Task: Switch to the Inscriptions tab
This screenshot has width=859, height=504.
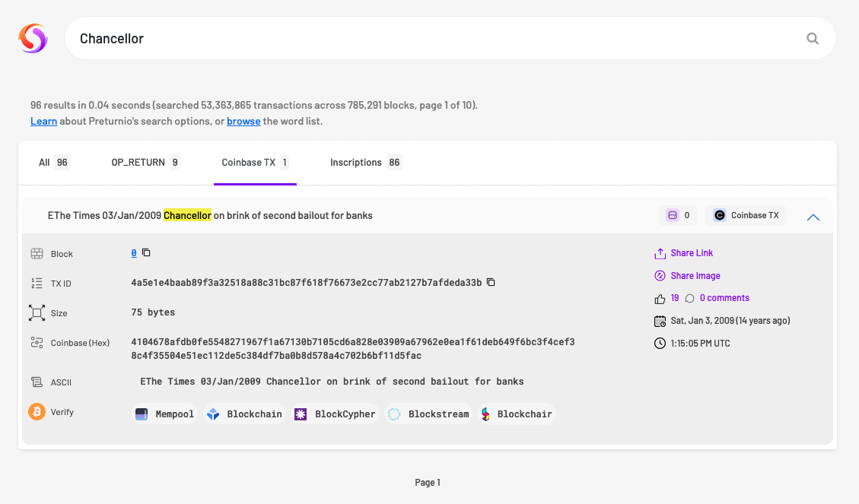Action: pos(365,163)
